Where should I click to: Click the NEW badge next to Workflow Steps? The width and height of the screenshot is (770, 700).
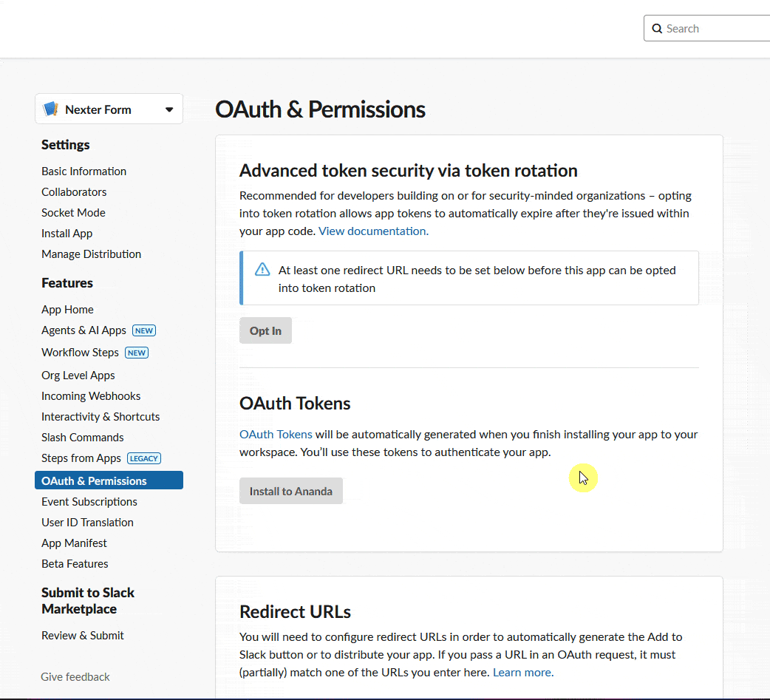pyautogui.click(x=136, y=353)
